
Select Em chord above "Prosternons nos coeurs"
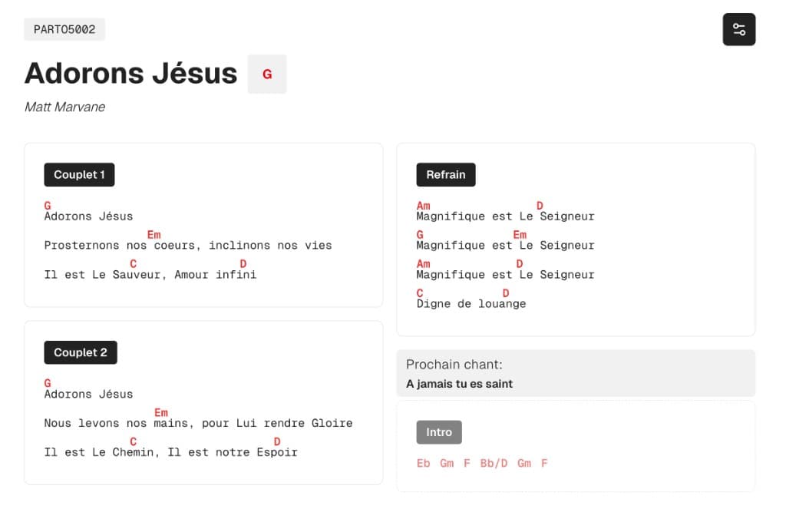tap(154, 235)
